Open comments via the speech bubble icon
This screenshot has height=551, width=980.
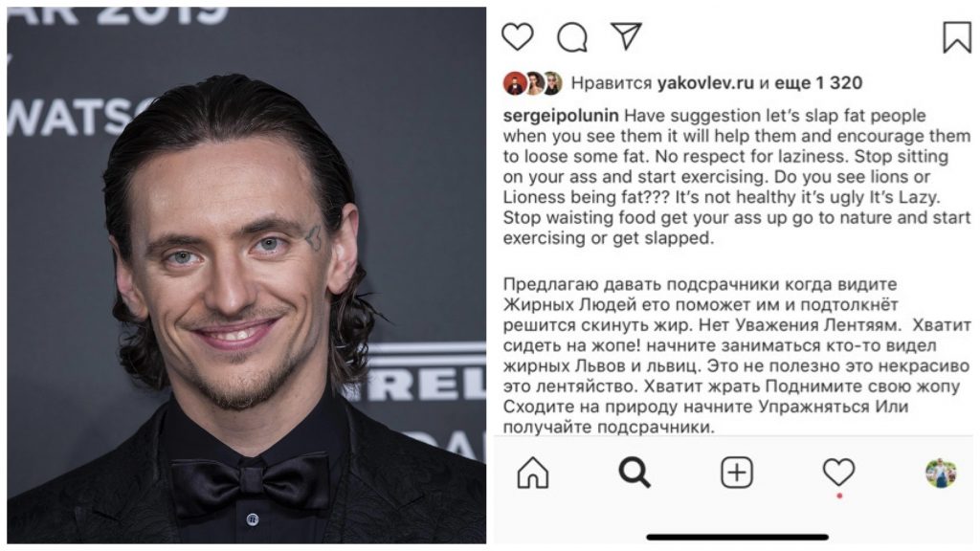[572, 37]
